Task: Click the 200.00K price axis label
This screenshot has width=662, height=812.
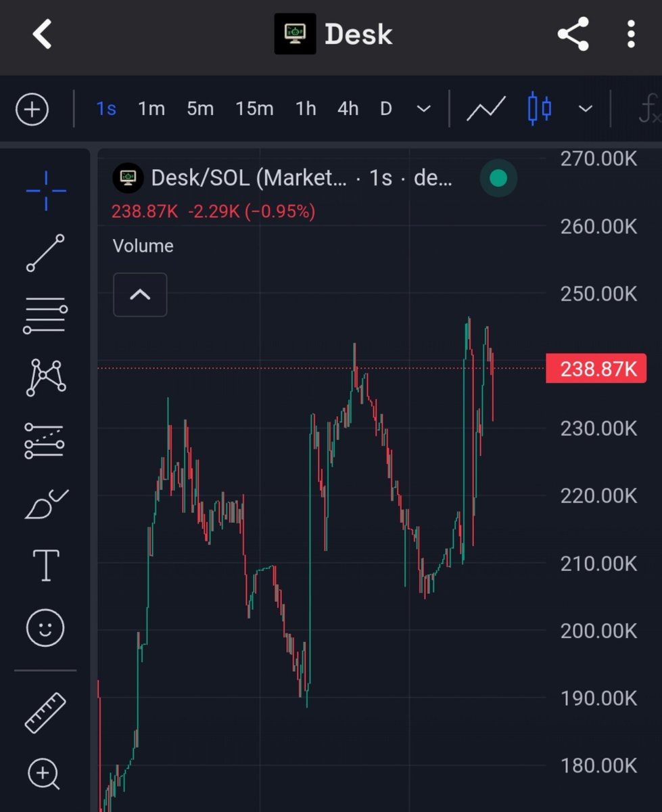Action: (599, 631)
